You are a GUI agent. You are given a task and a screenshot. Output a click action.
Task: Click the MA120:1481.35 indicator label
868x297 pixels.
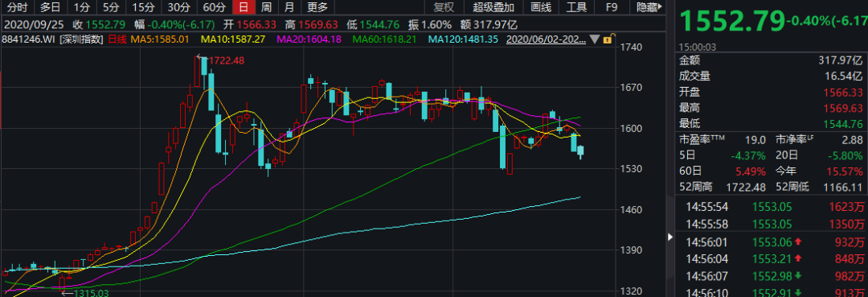tap(464, 39)
